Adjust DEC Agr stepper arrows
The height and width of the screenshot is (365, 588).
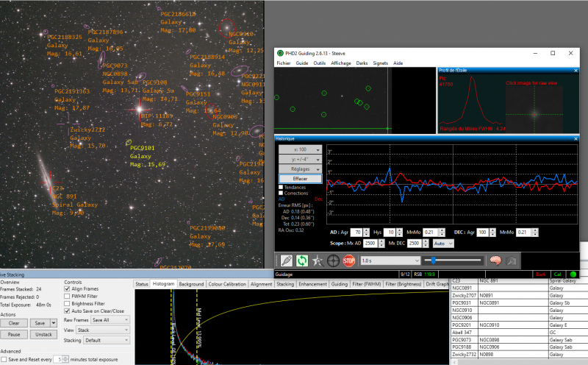click(x=492, y=233)
